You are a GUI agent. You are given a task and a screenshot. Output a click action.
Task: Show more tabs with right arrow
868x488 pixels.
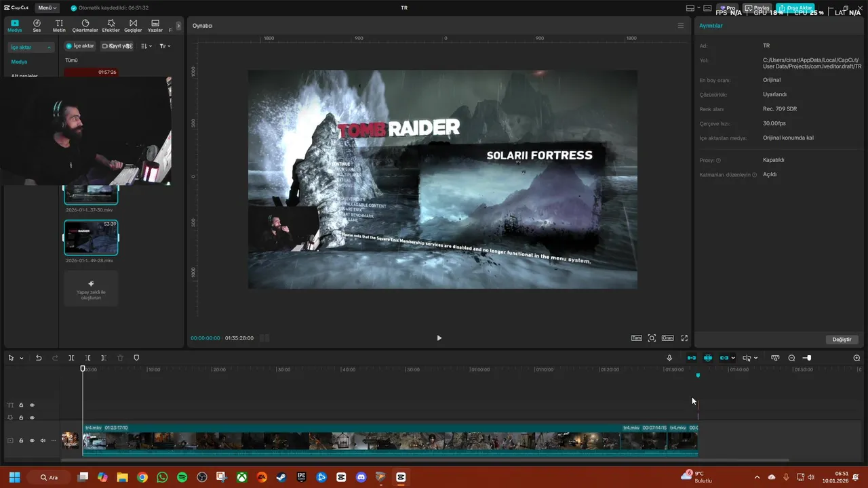[179, 26]
